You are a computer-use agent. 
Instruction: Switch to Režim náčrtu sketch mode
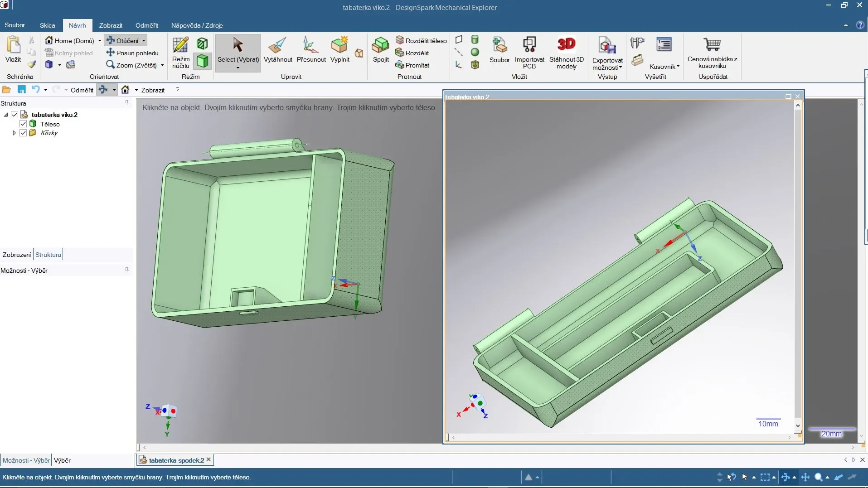[x=180, y=53]
